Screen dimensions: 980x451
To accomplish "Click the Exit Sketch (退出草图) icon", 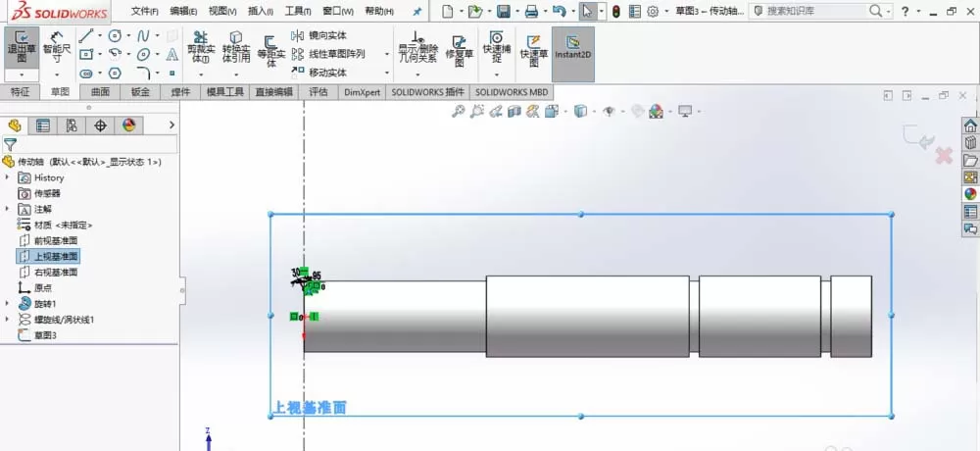I will point(22,48).
